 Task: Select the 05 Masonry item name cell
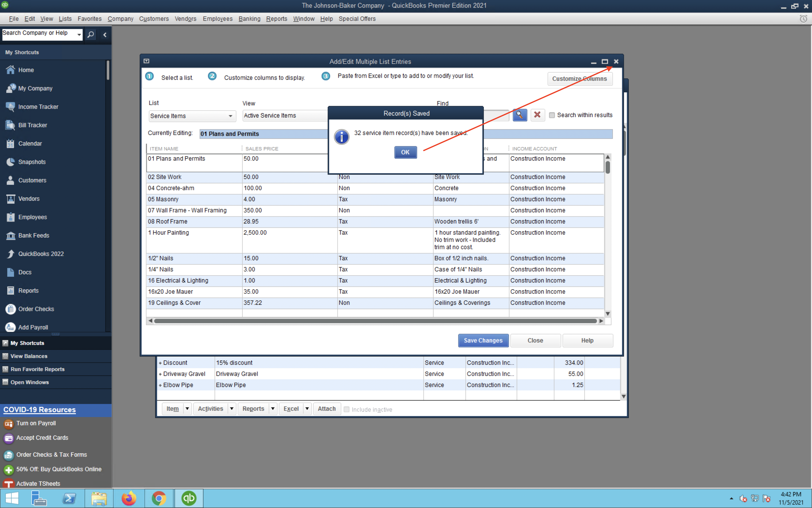[x=194, y=199]
